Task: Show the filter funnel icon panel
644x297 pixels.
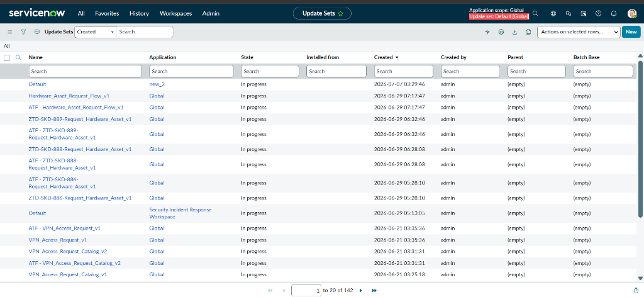Action: (x=23, y=31)
